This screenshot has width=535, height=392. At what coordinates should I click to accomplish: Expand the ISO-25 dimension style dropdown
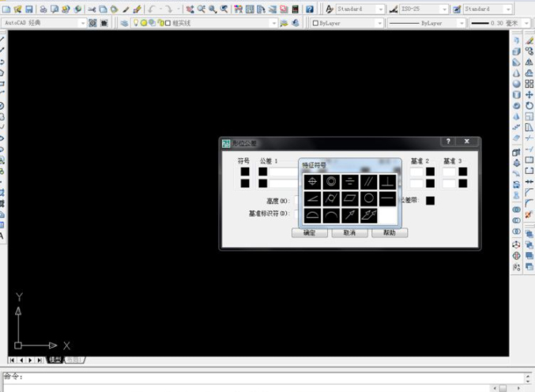point(443,9)
